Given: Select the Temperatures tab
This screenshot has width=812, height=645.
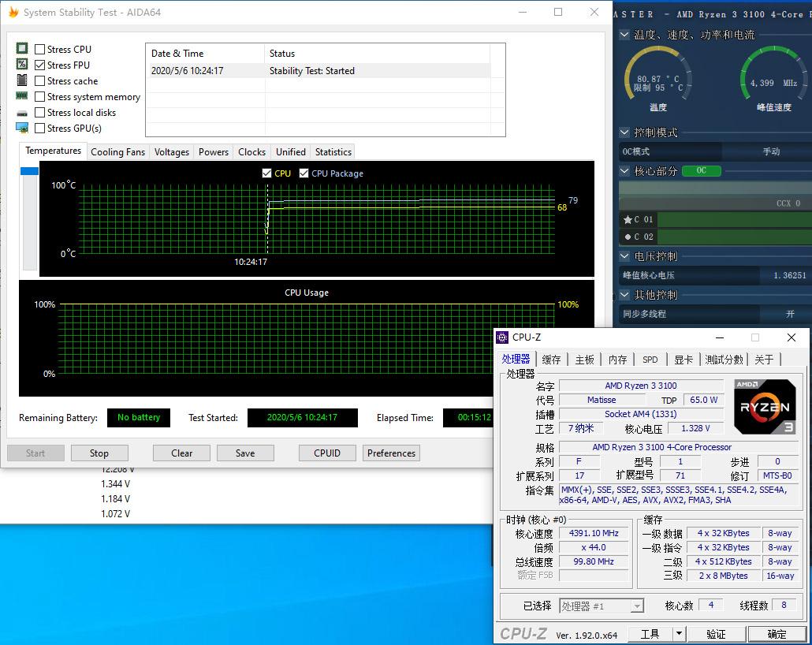Looking at the screenshot, I should [x=53, y=151].
